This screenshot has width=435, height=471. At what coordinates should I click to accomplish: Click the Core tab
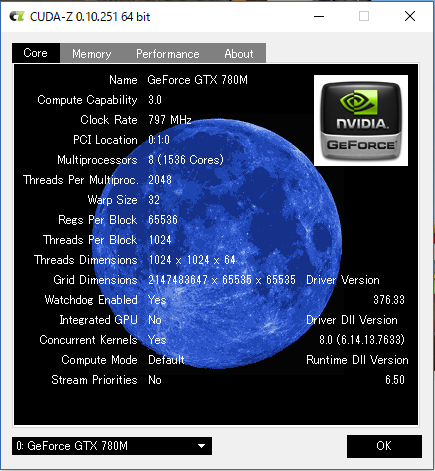[x=36, y=53]
